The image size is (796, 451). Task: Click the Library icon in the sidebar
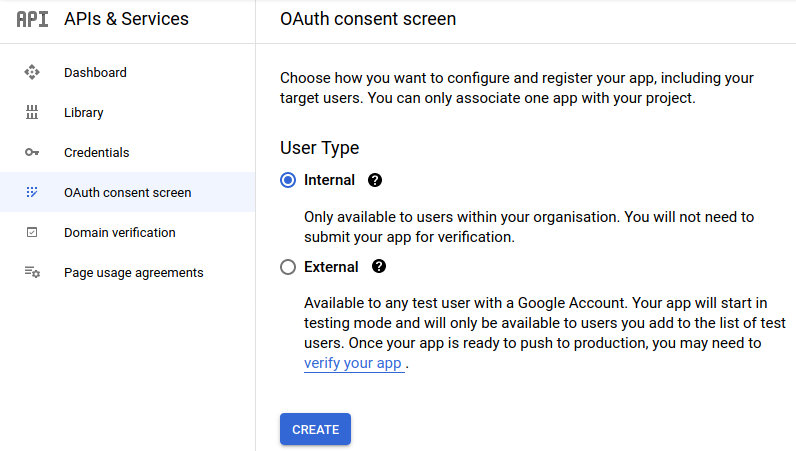pyautogui.click(x=32, y=113)
